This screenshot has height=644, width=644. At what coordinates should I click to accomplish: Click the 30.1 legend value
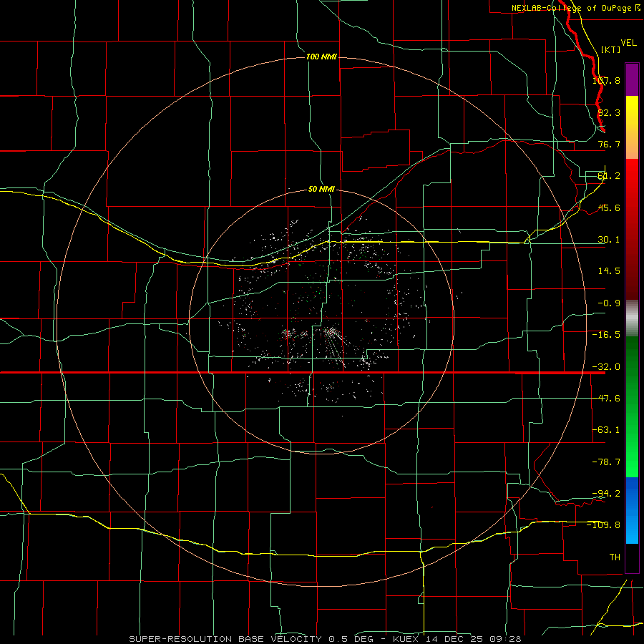coord(609,240)
